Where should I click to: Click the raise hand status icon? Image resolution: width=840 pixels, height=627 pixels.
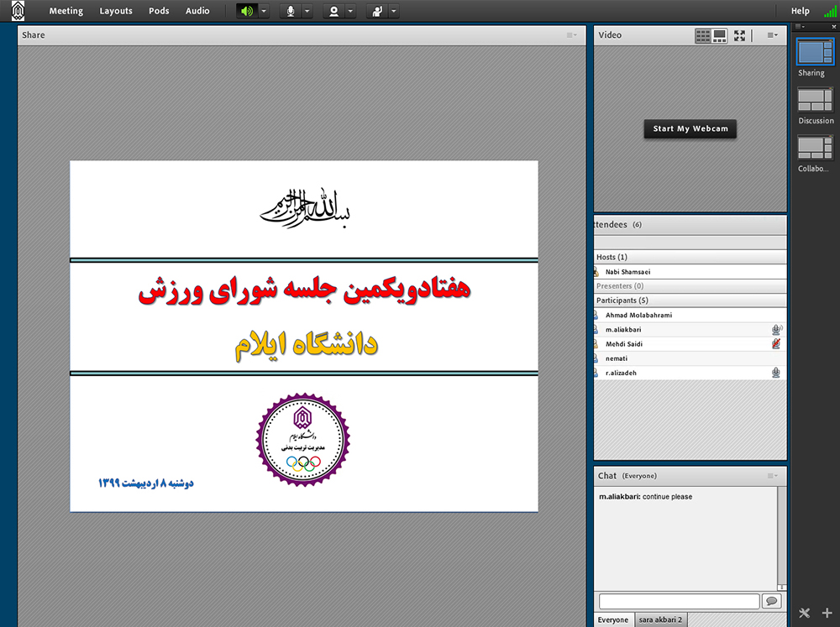tap(377, 11)
